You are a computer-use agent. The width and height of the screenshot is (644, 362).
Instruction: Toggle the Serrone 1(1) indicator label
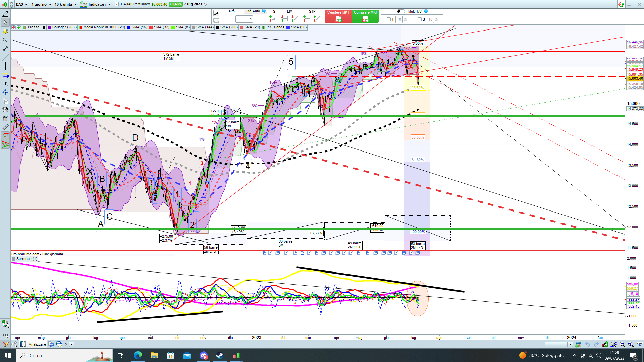pos(24,259)
